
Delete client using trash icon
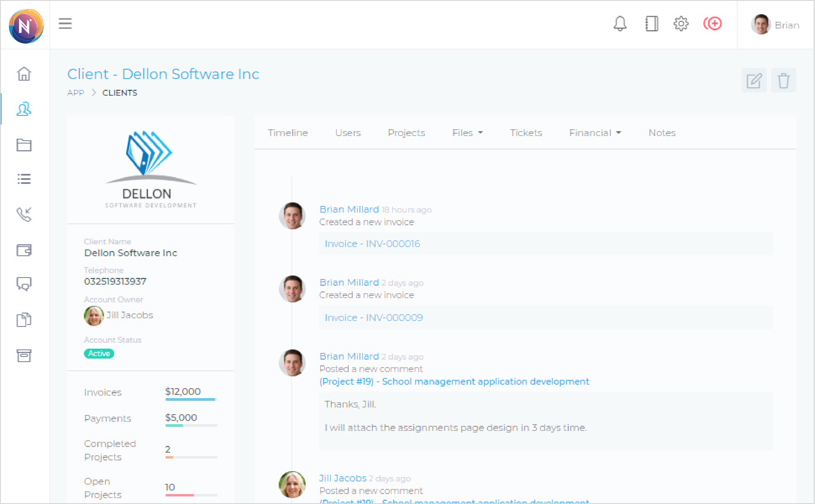pos(783,80)
